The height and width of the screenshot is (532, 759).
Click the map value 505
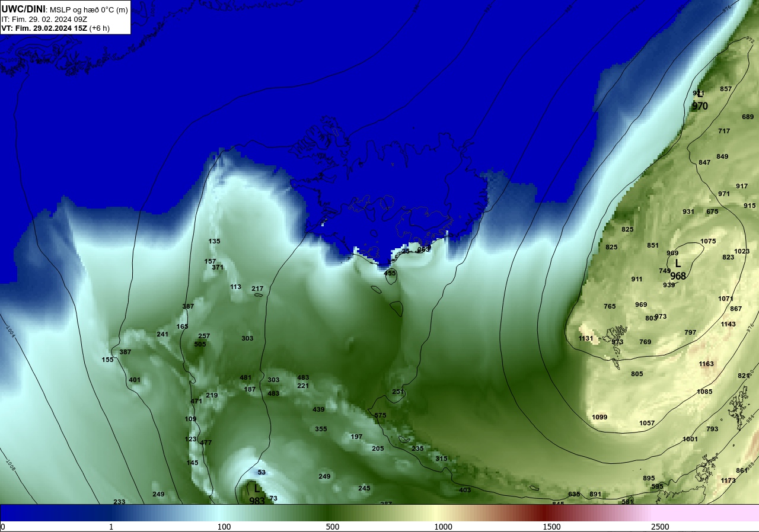(x=200, y=344)
